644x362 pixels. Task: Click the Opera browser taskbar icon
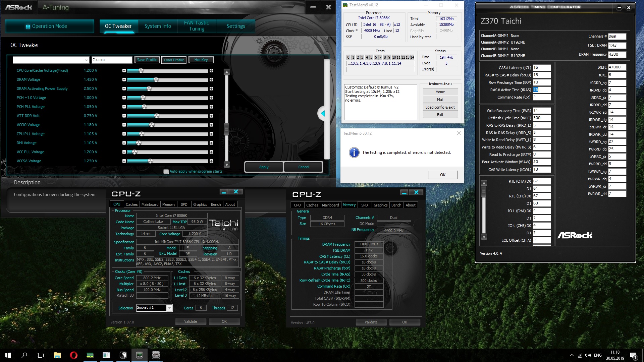point(73,355)
